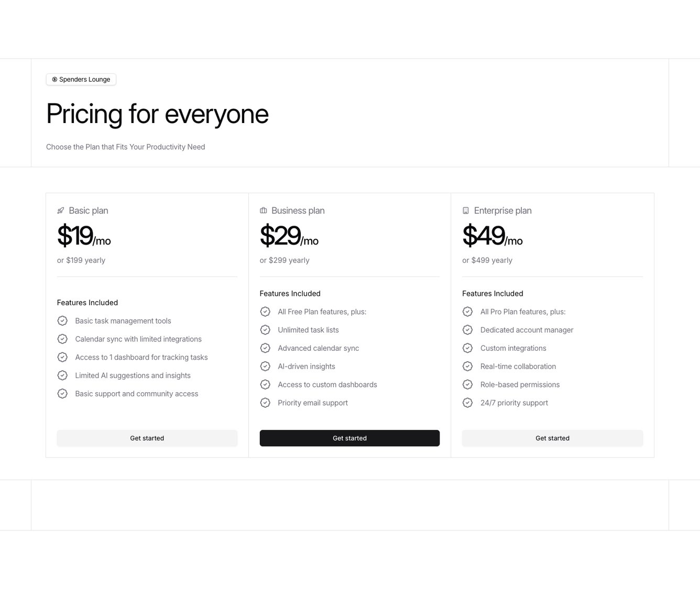Click the Spenders Lounge badge label
Image resolution: width=700 pixels, height=589 pixels.
[84, 80]
